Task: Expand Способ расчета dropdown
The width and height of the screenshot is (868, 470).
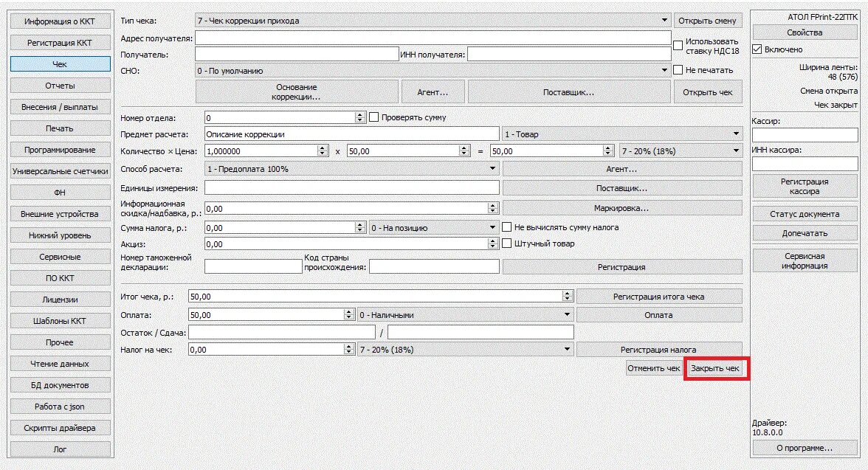Action: click(x=351, y=169)
